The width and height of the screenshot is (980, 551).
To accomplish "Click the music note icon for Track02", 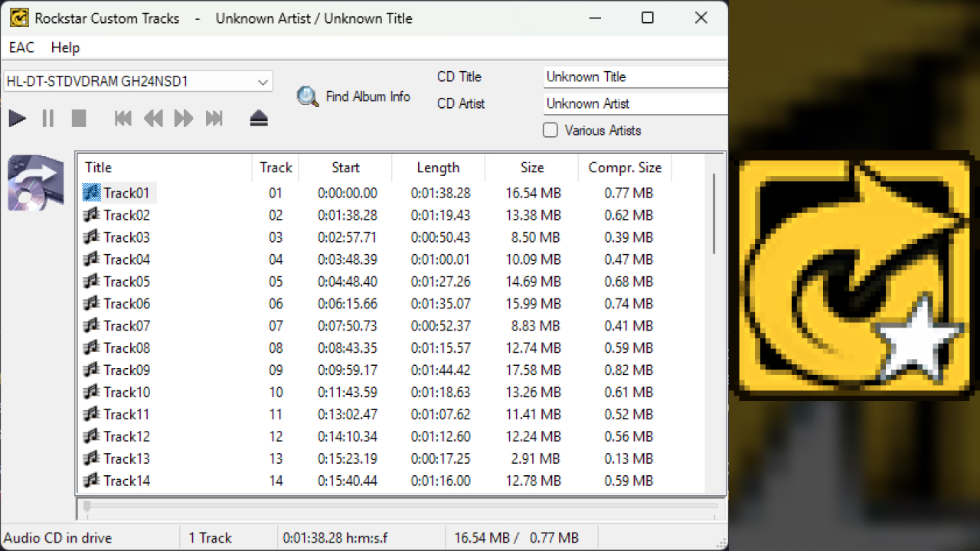I will 92,215.
